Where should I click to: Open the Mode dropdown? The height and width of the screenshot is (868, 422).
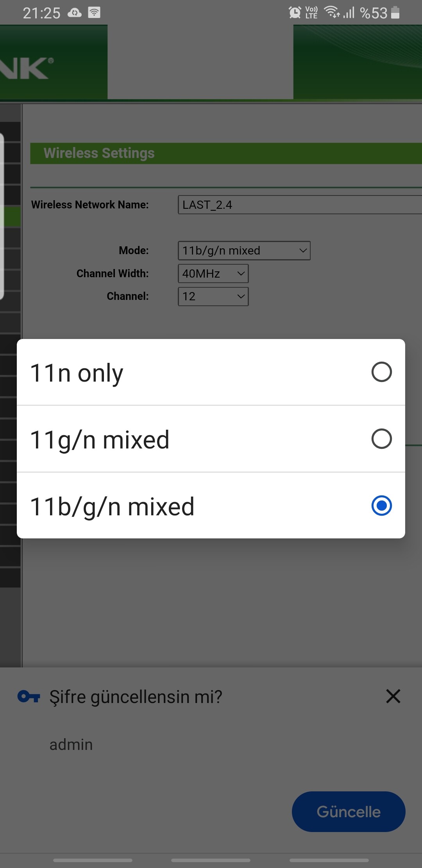[244, 251]
